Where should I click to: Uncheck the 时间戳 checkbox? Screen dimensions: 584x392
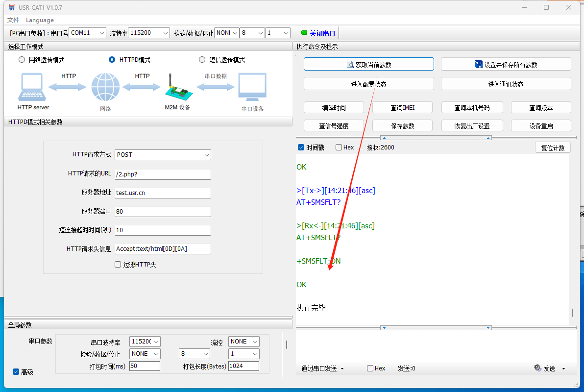click(x=301, y=147)
